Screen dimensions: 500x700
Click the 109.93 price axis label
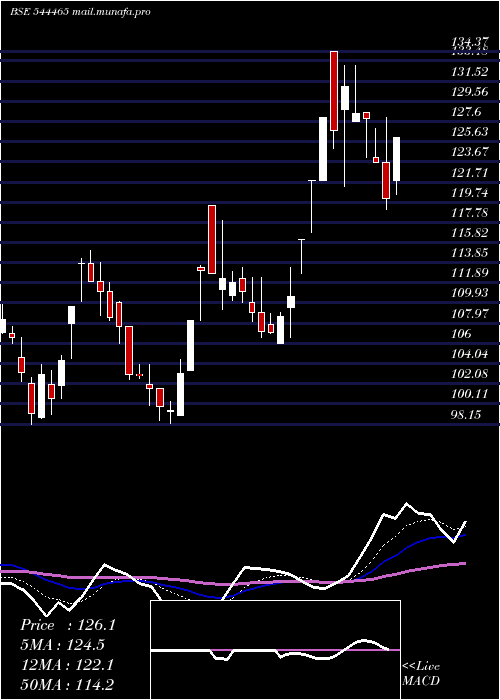tap(469, 293)
